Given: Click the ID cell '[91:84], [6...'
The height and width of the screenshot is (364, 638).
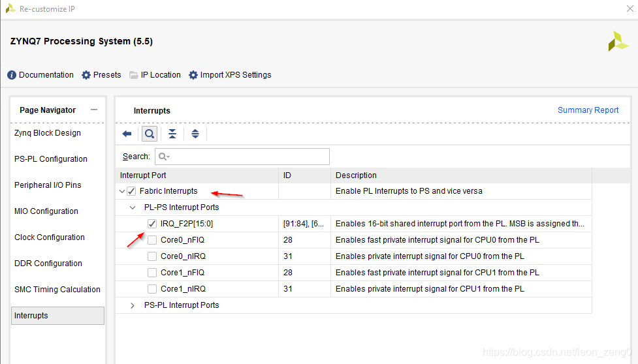Looking at the screenshot, I should coord(304,224).
